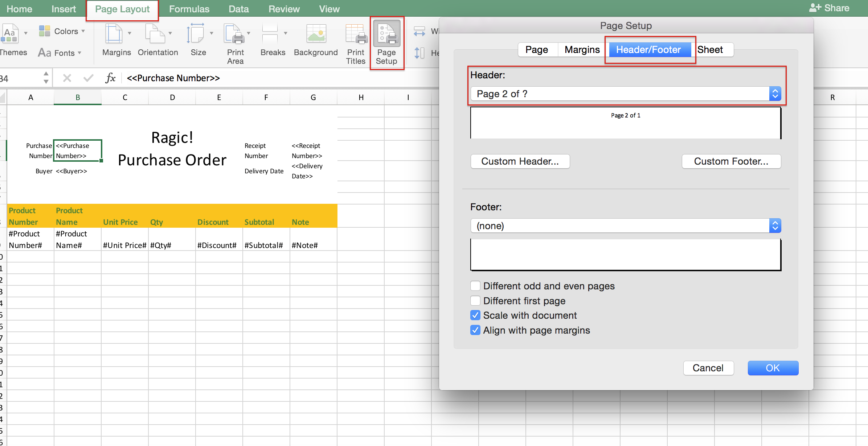Click Cancel in Page Setup dialog
Image resolution: width=868 pixels, height=446 pixels.
point(708,368)
